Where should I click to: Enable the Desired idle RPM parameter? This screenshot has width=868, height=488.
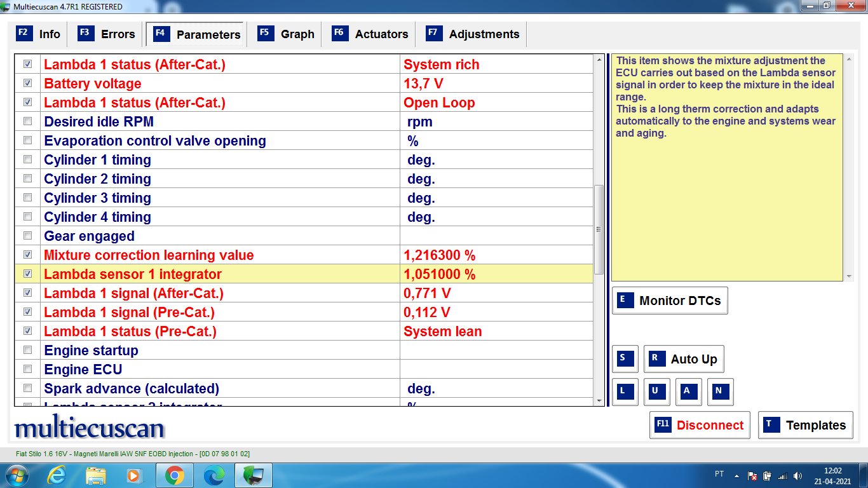pyautogui.click(x=27, y=121)
